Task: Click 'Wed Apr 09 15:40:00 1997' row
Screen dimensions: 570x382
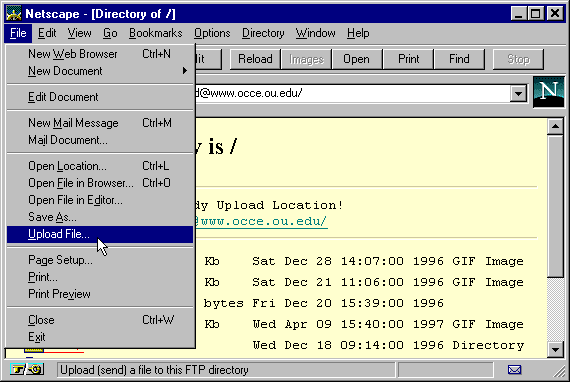Action: click(364, 324)
